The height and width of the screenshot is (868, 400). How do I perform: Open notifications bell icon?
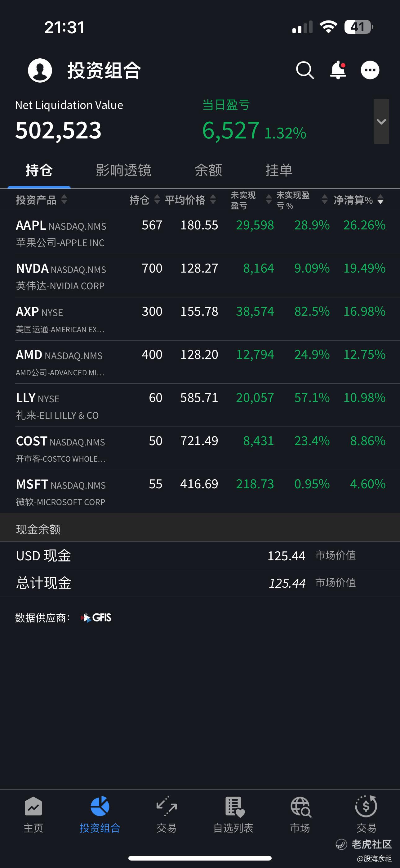[338, 70]
